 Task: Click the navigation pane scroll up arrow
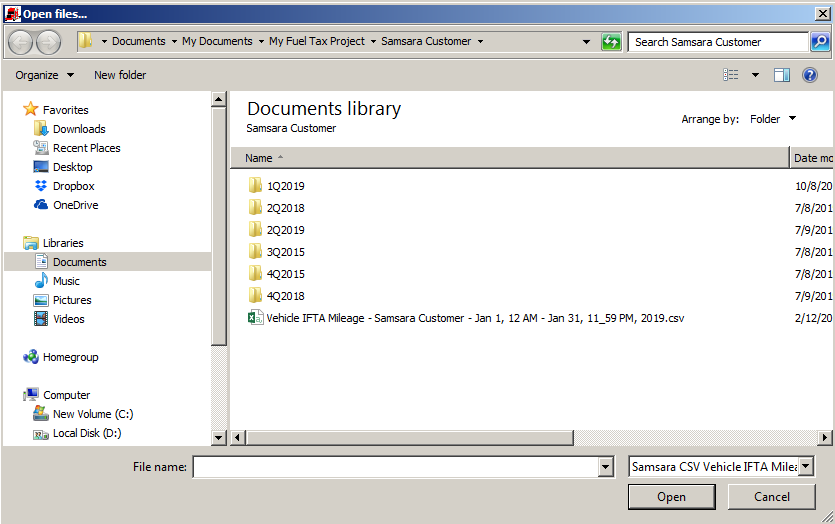tap(219, 99)
